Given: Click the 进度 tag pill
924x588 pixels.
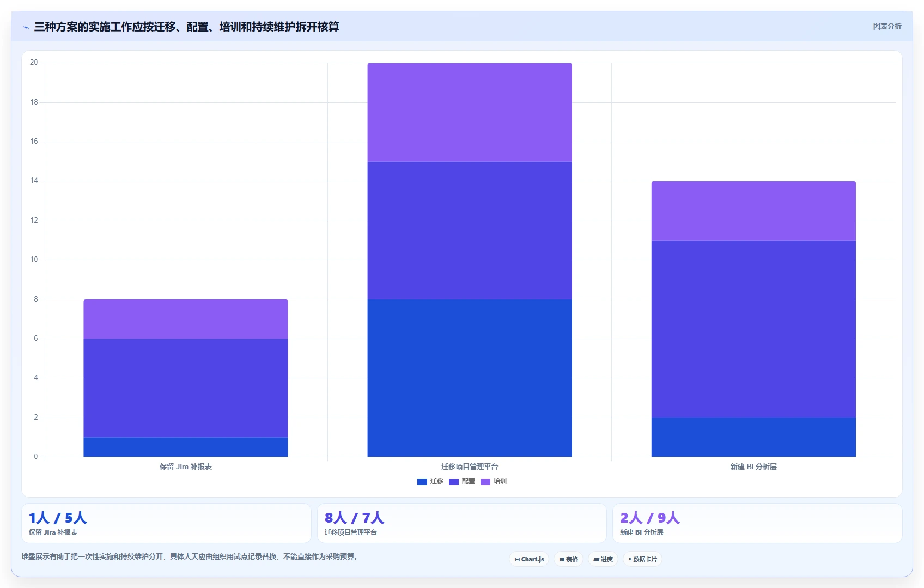Looking at the screenshot, I should (603, 559).
